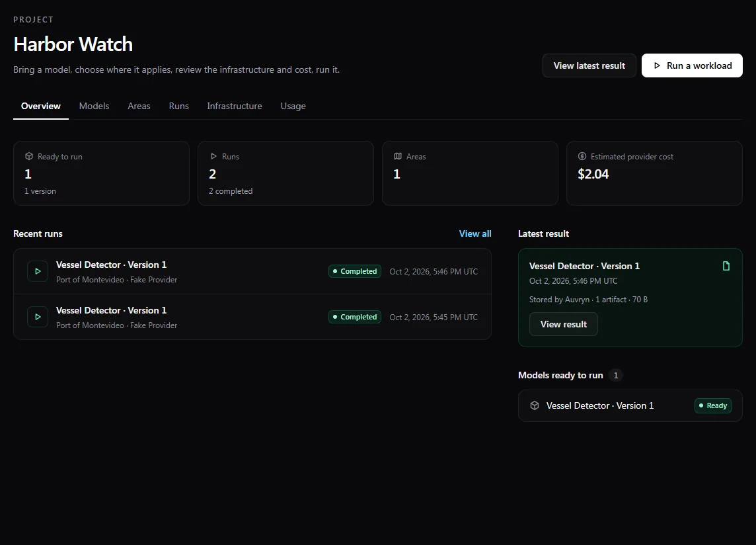Click the View latest result button
The height and width of the screenshot is (545, 756).
[x=589, y=65]
